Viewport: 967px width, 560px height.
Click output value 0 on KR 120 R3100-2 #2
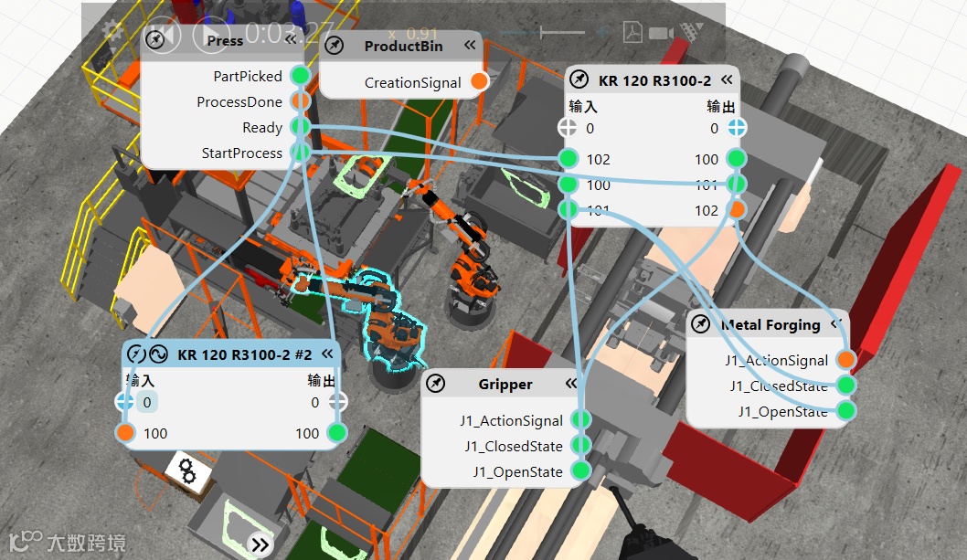pyautogui.click(x=315, y=402)
